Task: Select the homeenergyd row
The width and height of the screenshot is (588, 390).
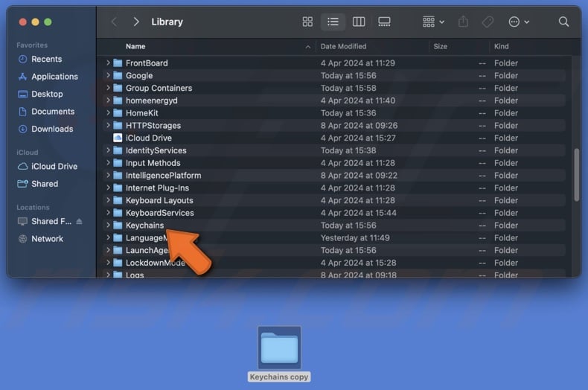Action: pos(333,100)
